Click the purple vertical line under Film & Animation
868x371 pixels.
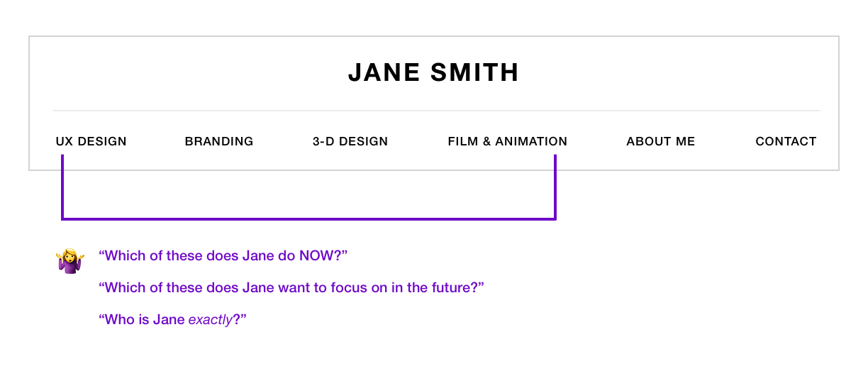tap(555, 188)
